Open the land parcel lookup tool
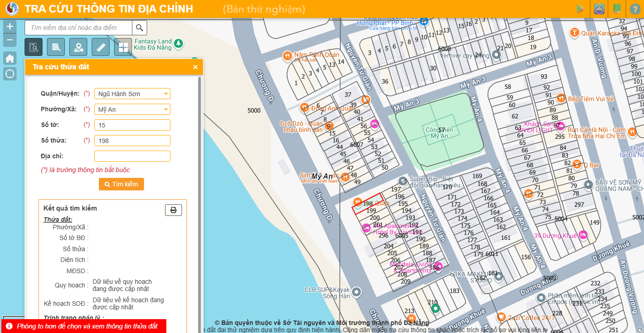This screenshot has width=644, height=333. (x=34, y=47)
